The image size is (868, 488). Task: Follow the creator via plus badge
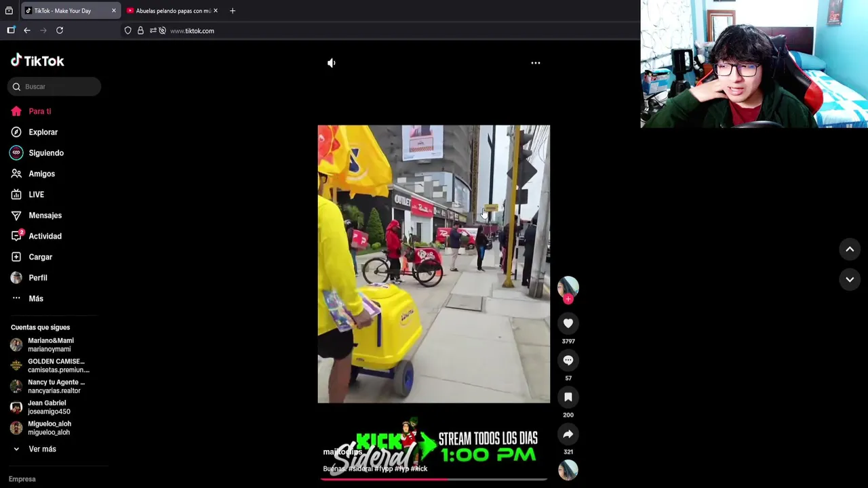[x=568, y=299]
